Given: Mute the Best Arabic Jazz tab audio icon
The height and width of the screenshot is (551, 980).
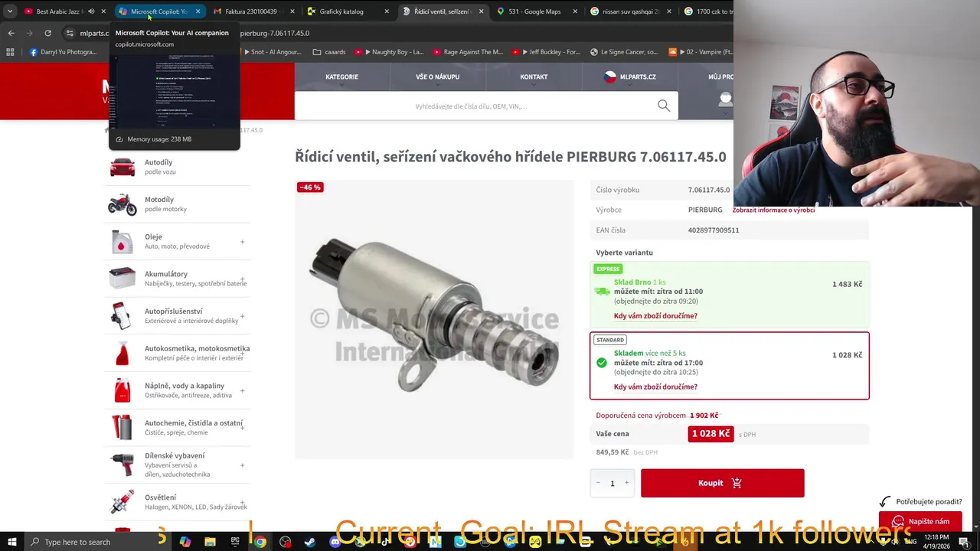Looking at the screenshot, I should coord(91,11).
